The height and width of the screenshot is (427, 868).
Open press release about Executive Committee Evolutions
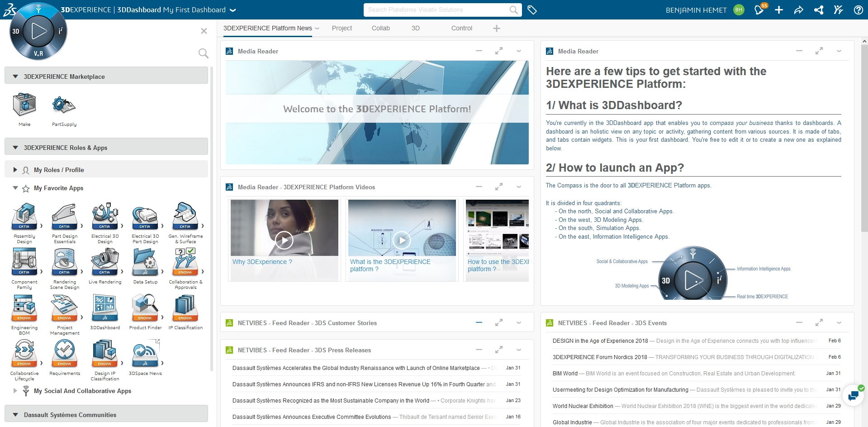[x=376, y=417]
